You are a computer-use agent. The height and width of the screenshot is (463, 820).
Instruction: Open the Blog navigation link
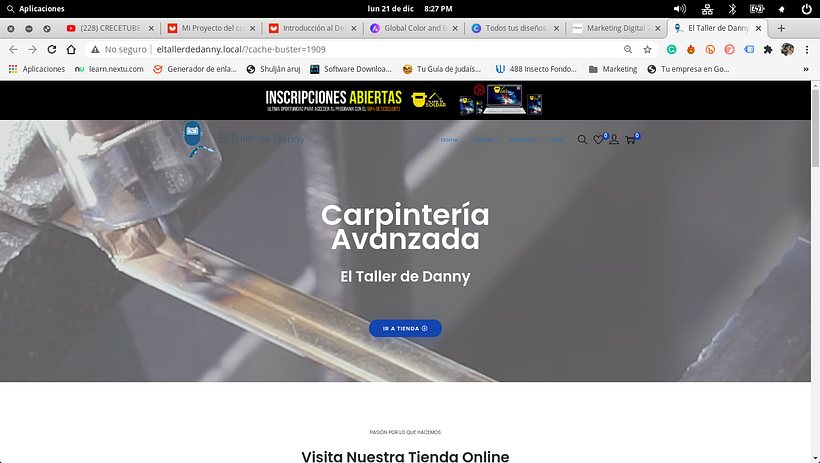pyautogui.click(x=557, y=140)
